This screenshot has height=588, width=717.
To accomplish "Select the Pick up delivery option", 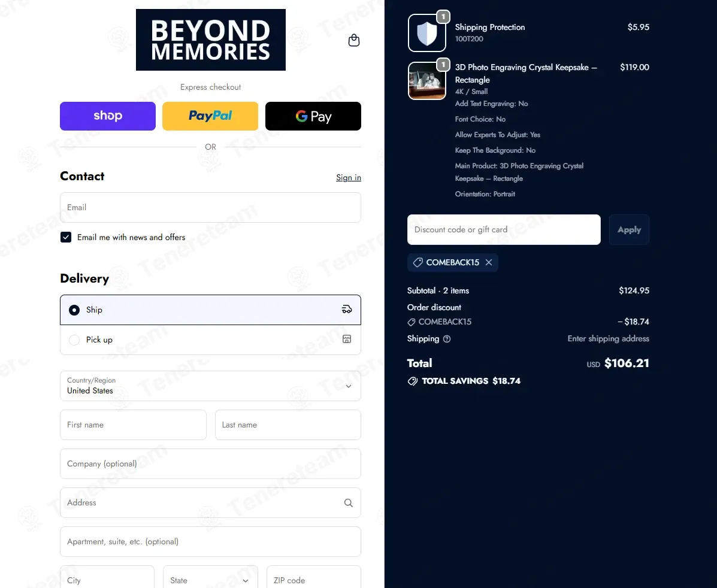I will (x=74, y=340).
